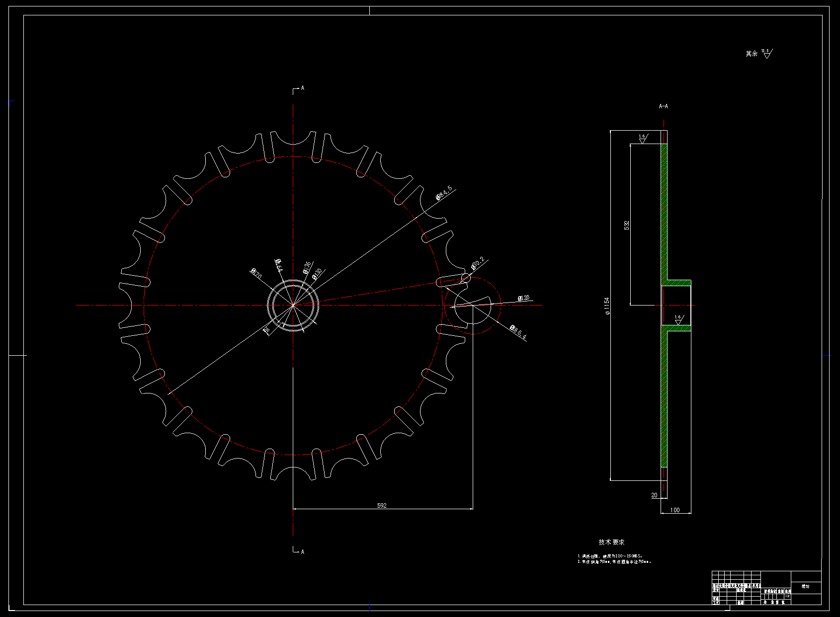Image resolution: width=840 pixels, height=617 pixels.
Task: Click the section view title "A-A"
Action: tap(664, 106)
